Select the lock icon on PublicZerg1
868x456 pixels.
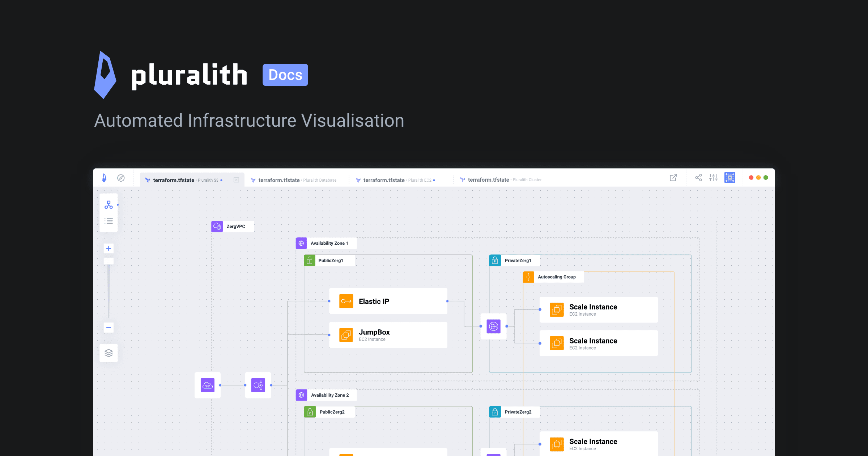310,260
